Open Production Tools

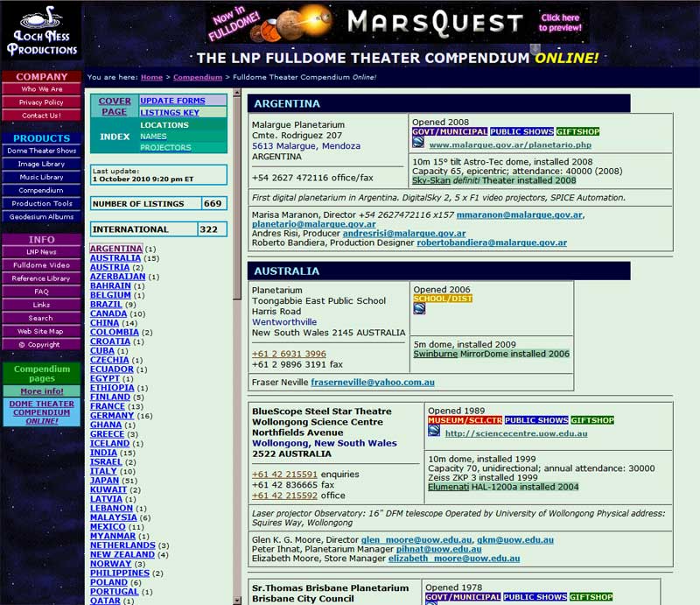click(x=41, y=203)
